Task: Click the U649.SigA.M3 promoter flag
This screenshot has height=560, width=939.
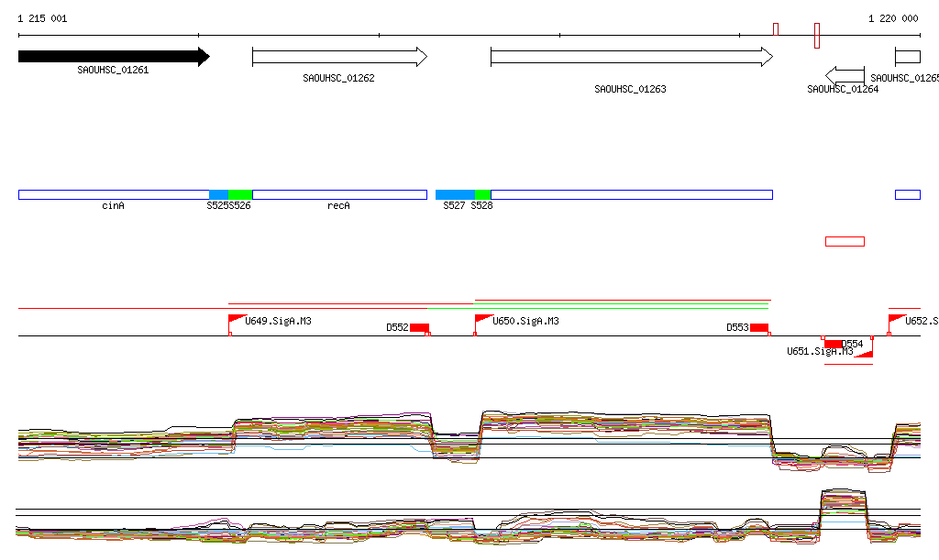Action: point(238,321)
